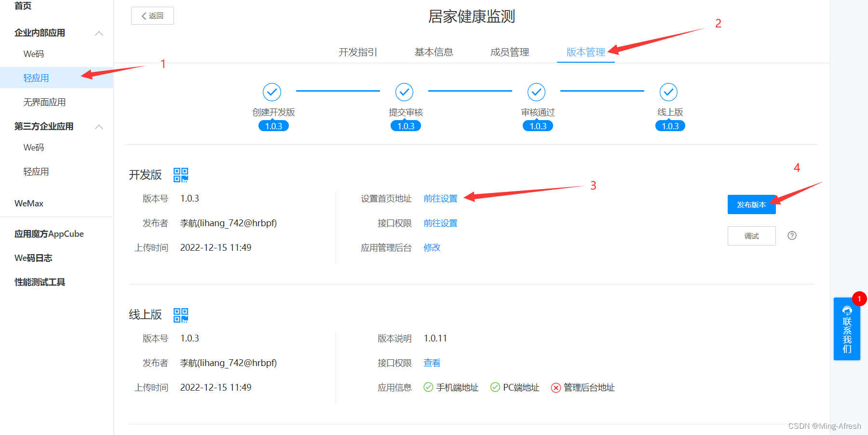Click the 线上版 section heading
Viewport: 868px width, 435px height.
coord(145,314)
